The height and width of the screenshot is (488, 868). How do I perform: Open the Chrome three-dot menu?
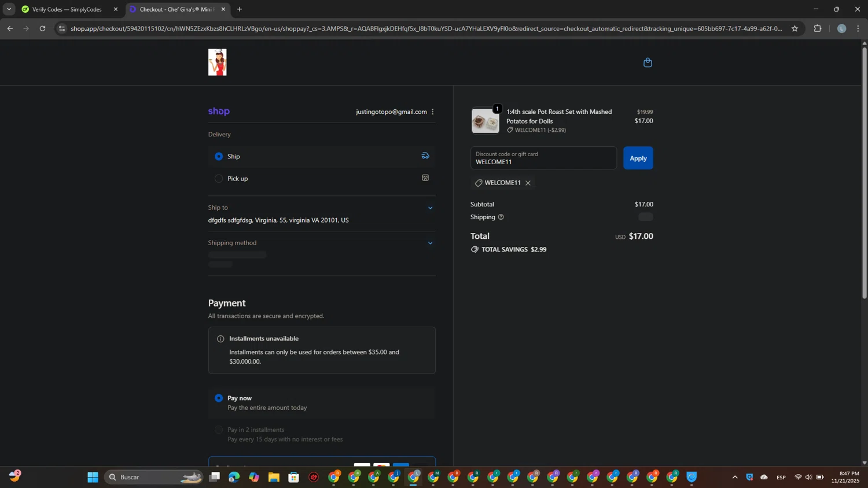858,28
